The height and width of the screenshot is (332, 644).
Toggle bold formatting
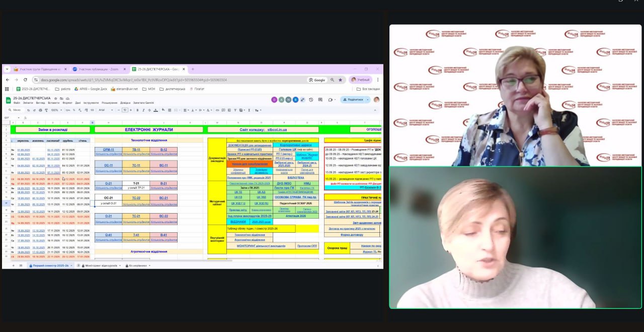(138, 110)
